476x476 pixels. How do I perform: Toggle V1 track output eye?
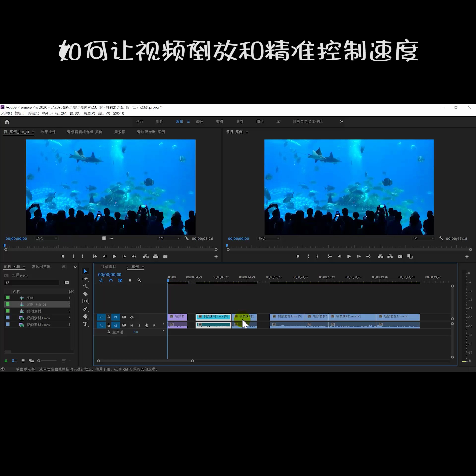(132, 317)
